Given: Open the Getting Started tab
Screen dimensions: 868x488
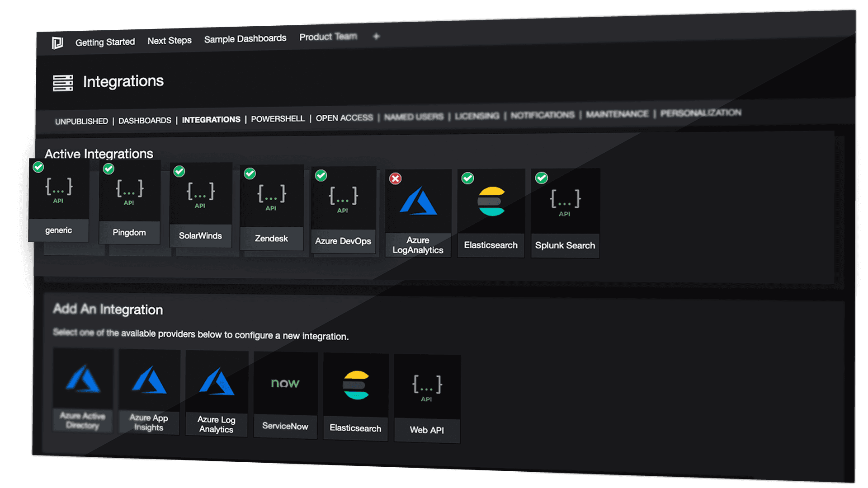Looking at the screenshot, I should click(105, 42).
